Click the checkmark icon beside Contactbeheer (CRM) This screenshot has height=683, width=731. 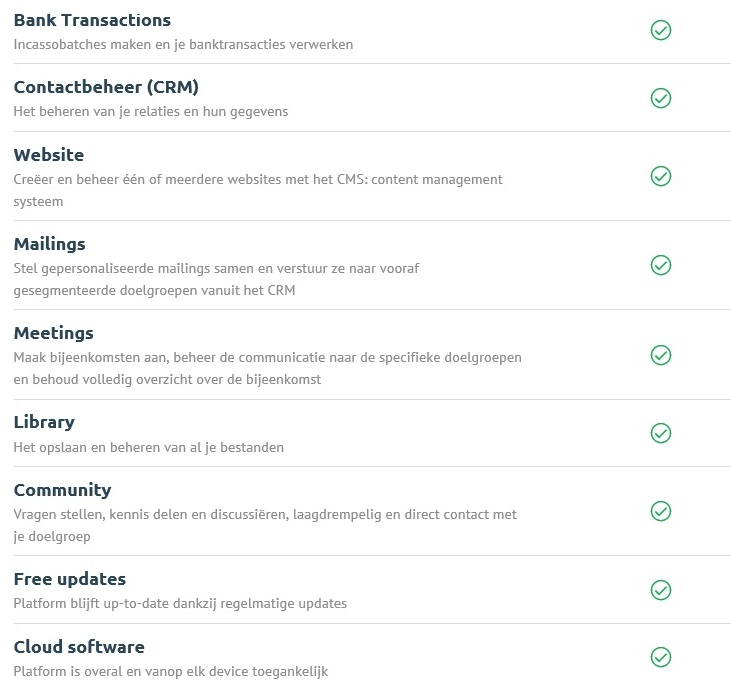pyautogui.click(x=661, y=98)
